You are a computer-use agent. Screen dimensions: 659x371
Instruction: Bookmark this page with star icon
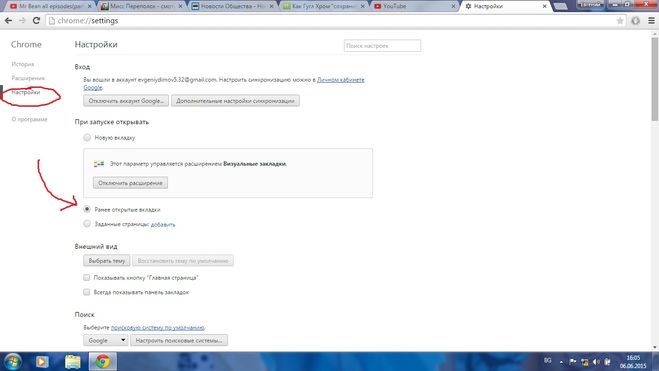coord(619,21)
